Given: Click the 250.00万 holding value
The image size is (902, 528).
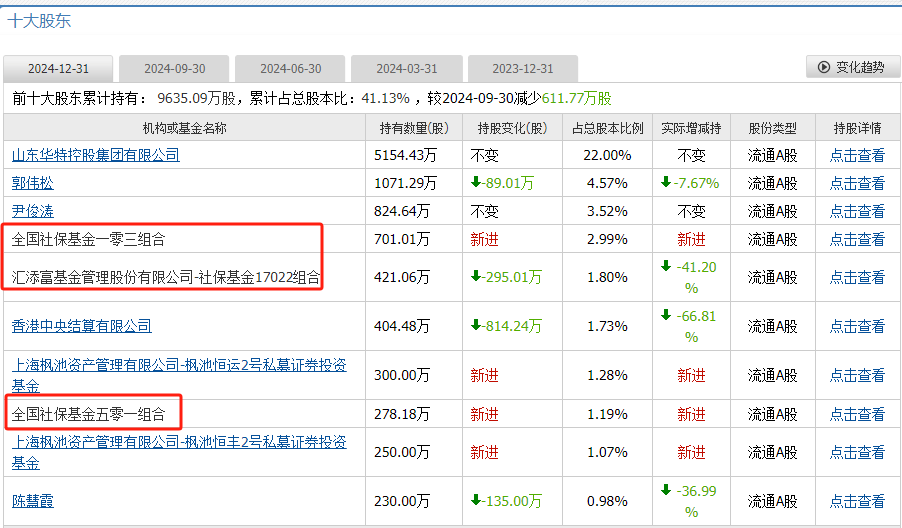Looking at the screenshot, I should click(x=402, y=452).
